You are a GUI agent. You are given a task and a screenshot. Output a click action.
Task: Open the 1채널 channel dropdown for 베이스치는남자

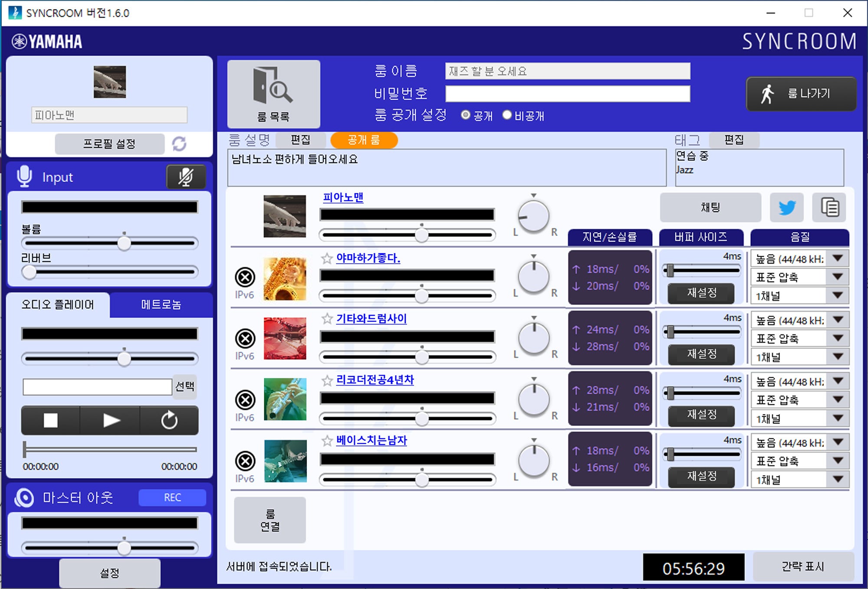837,479
